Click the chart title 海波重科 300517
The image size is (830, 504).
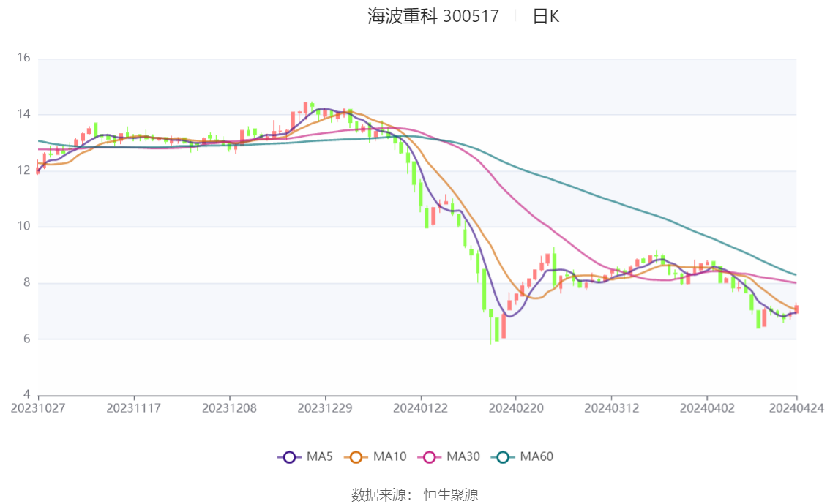click(433, 16)
